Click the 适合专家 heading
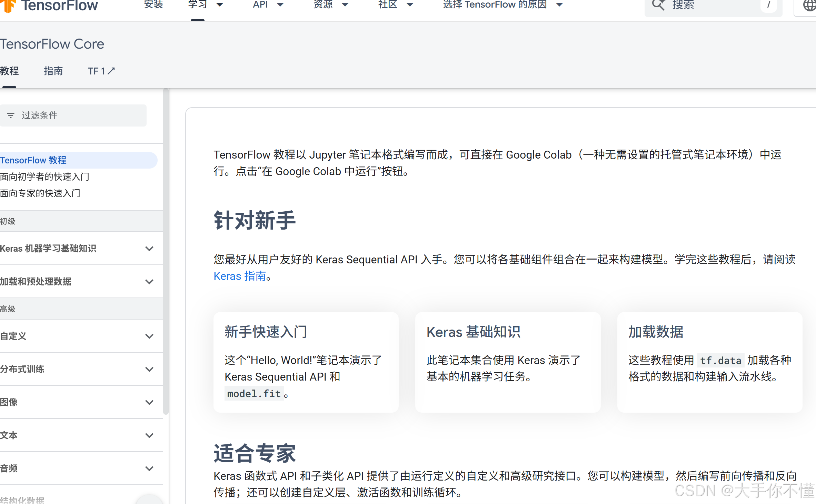This screenshot has width=816, height=504. (x=255, y=453)
